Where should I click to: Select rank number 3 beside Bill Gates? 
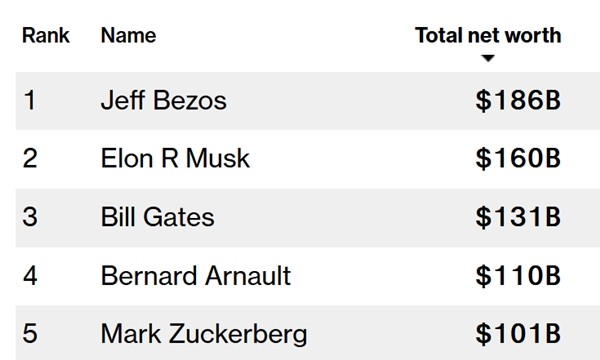[30, 217]
